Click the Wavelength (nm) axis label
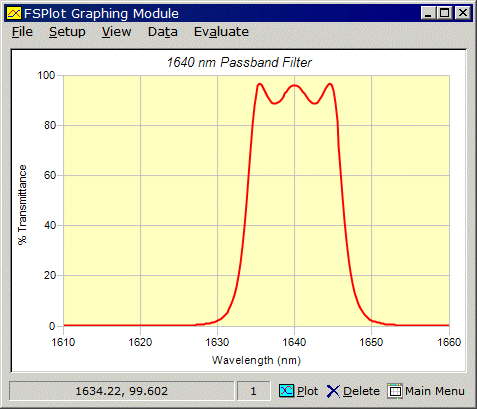The width and height of the screenshot is (477, 409). [x=256, y=360]
